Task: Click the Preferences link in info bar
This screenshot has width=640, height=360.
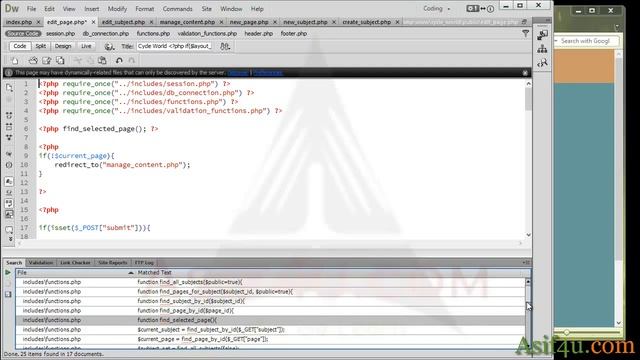Action: (268, 73)
